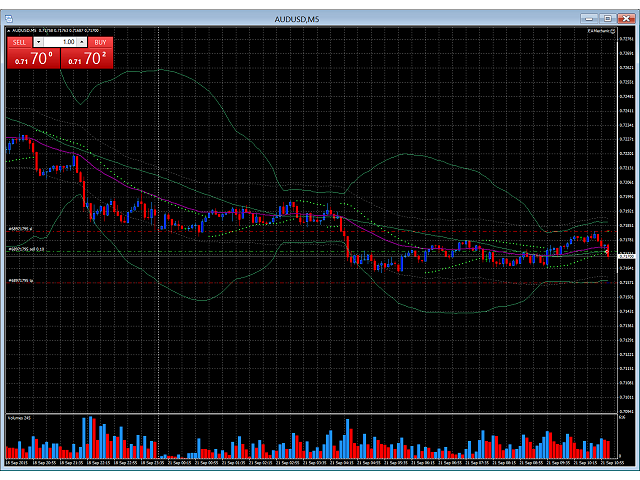Close the AUDUSD,M5 chart window
Screen dimensions: 640x480
click(626, 18)
